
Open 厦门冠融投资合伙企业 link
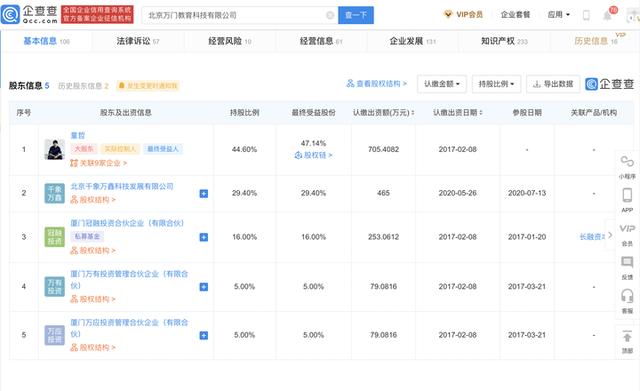(x=127, y=223)
